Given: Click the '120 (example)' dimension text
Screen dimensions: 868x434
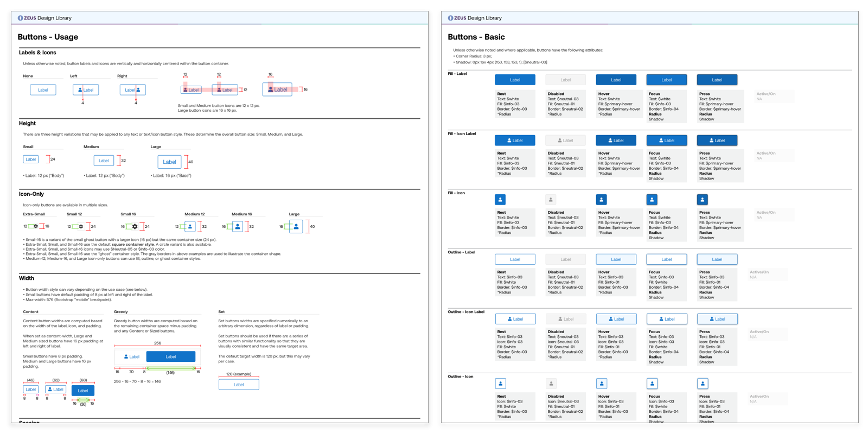Looking at the screenshot, I should pos(239,374).
